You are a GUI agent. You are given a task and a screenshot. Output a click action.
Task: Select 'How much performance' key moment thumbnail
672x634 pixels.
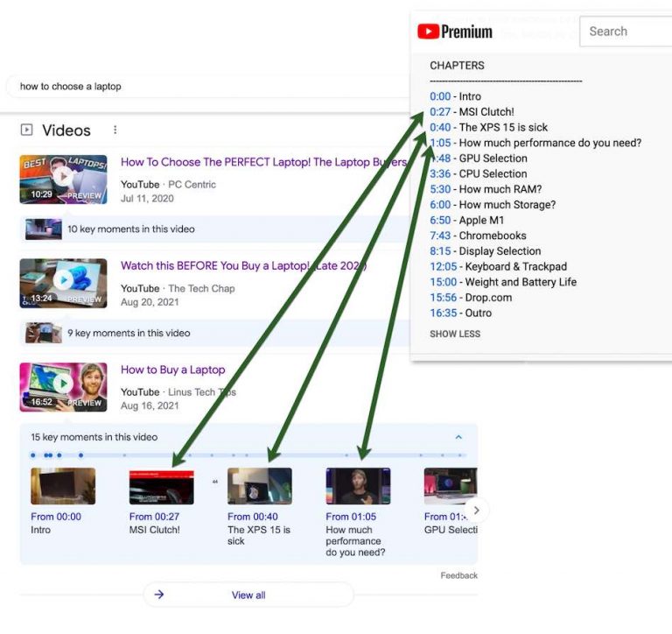358,486
